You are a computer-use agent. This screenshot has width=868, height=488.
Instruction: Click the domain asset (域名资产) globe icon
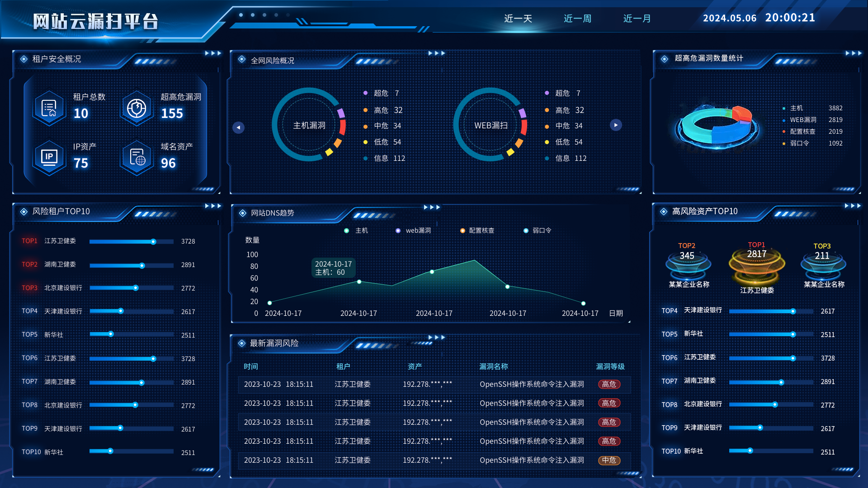click(x=136, y=157)
